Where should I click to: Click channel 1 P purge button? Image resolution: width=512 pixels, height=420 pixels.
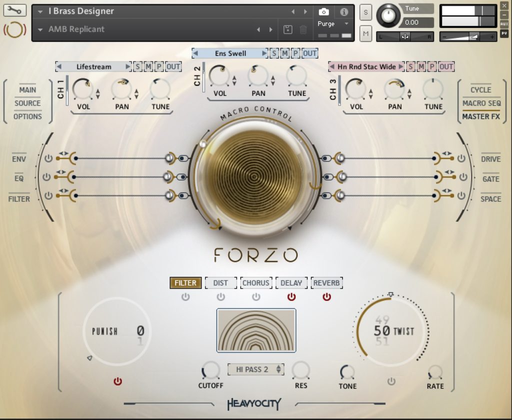[x=159, y=66]
